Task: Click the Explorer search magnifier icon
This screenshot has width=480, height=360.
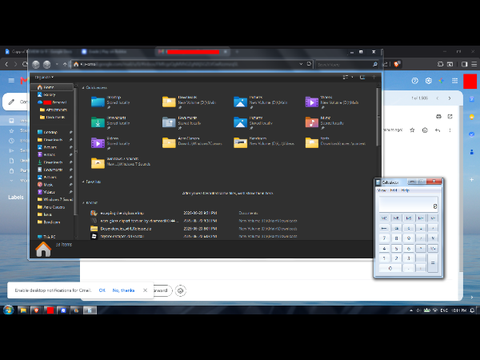Action: [375, 64]
